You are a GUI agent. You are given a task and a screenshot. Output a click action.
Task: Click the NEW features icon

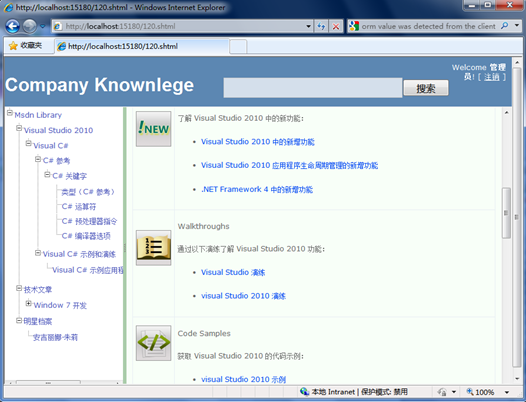[154, 129]
